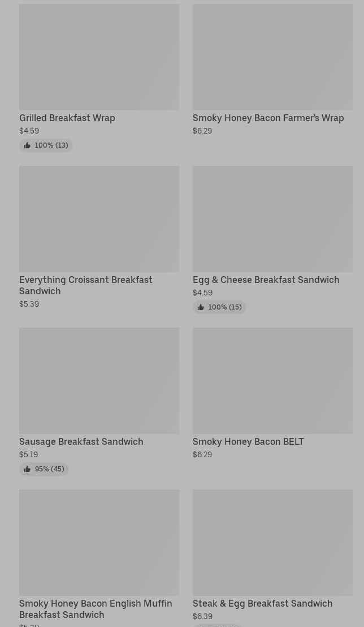Click Smoky Honey Bacon BELT title

248,442
